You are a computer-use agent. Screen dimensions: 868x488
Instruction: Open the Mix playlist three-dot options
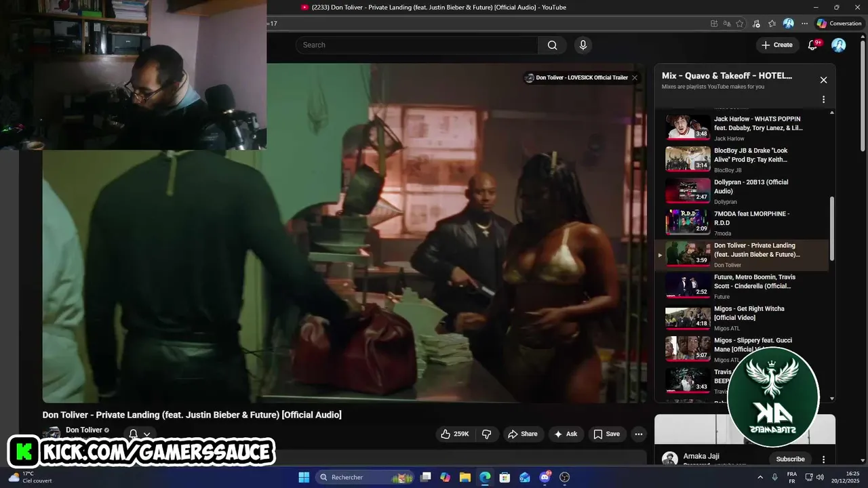[x=823, y=100]
